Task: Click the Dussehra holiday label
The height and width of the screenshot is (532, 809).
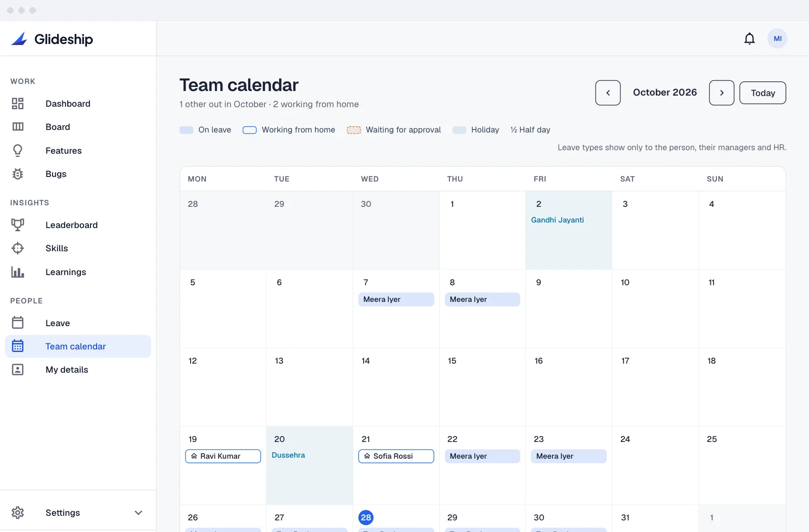Action: tap(288, 455)
